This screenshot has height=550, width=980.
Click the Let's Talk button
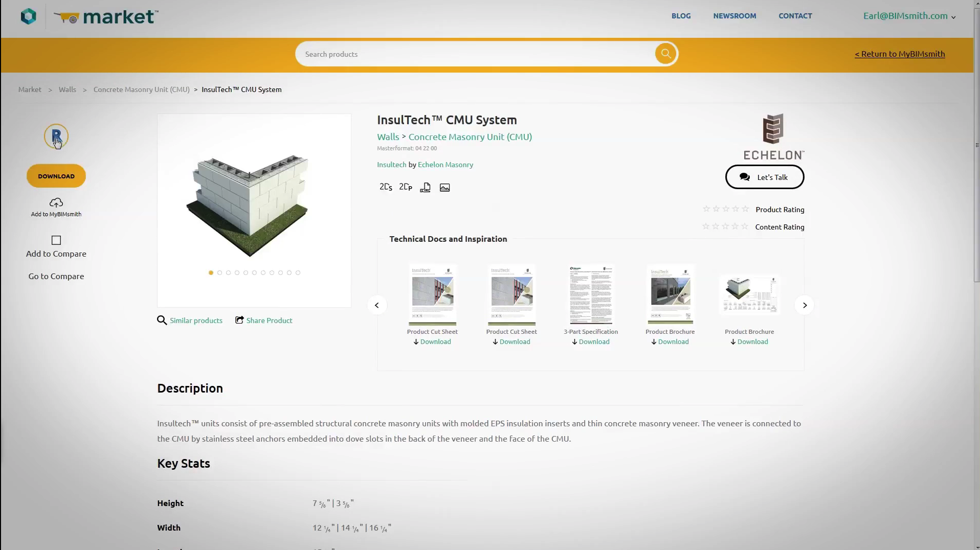[764, 177]
